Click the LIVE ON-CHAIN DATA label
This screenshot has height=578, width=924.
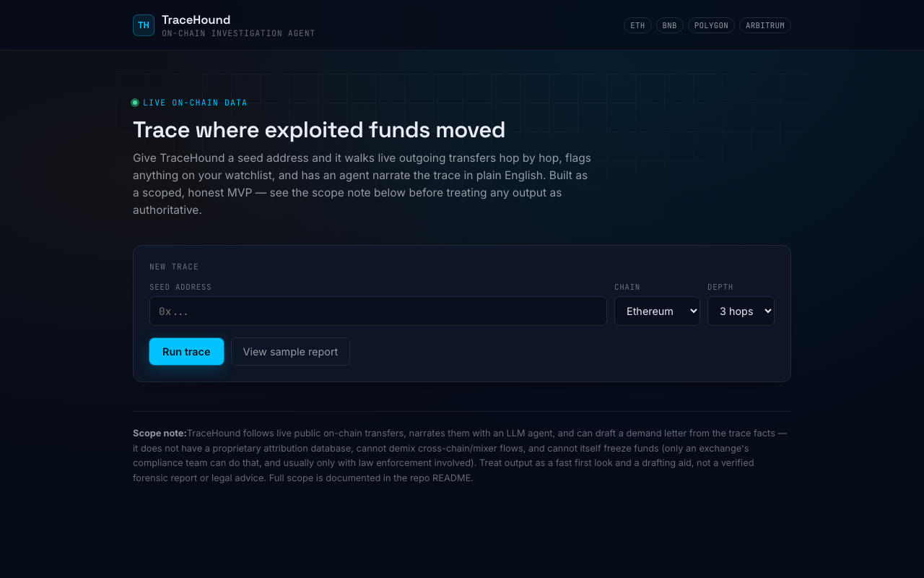[x=195, y=103]
